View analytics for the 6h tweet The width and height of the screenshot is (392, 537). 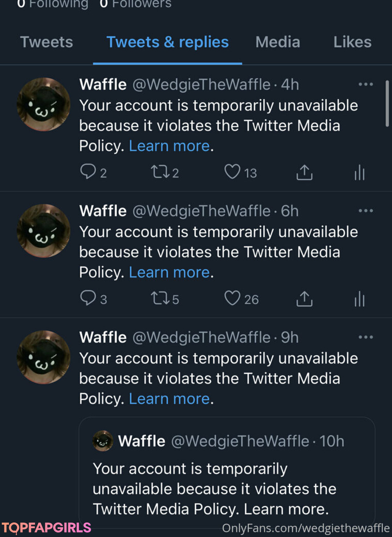pyautogui.click(x=359, y=299)
